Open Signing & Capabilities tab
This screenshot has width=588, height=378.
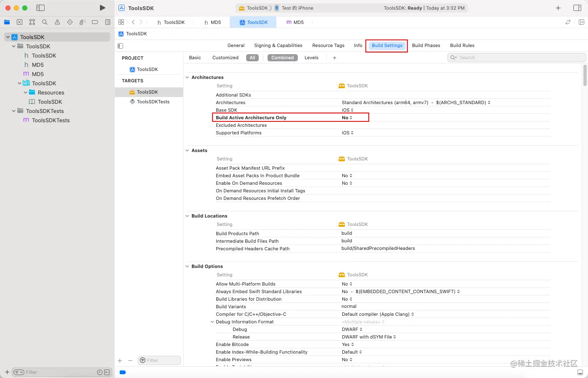(278, 45)
